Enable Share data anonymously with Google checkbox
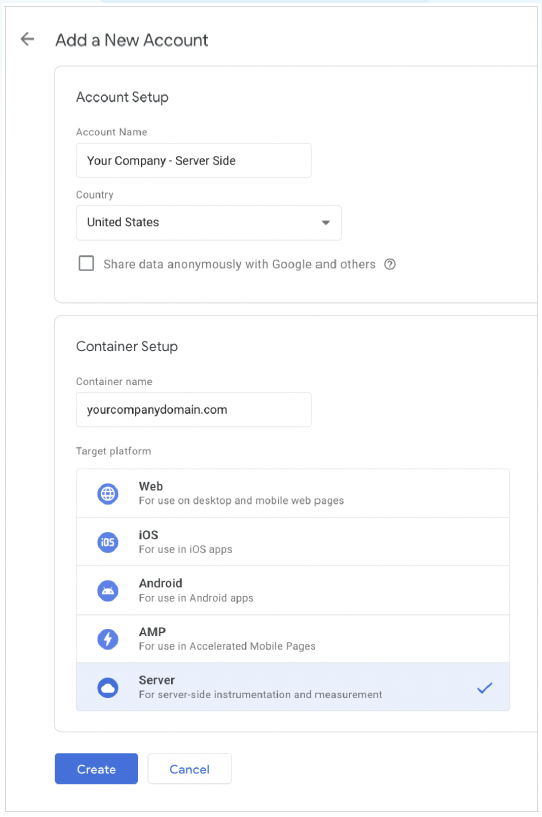 coord(87,264)
